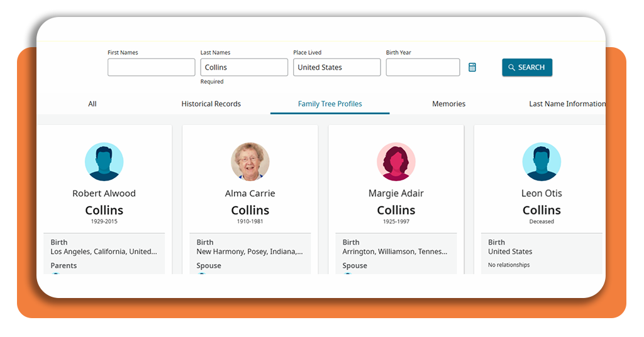Viewport: 644px width, 337px height.
Task: Click the 1910-1981 lifespan text
Action: click(x=250, y=221)
